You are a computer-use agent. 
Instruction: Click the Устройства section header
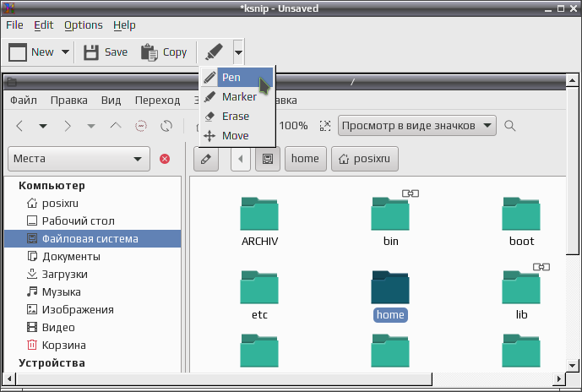52,363
